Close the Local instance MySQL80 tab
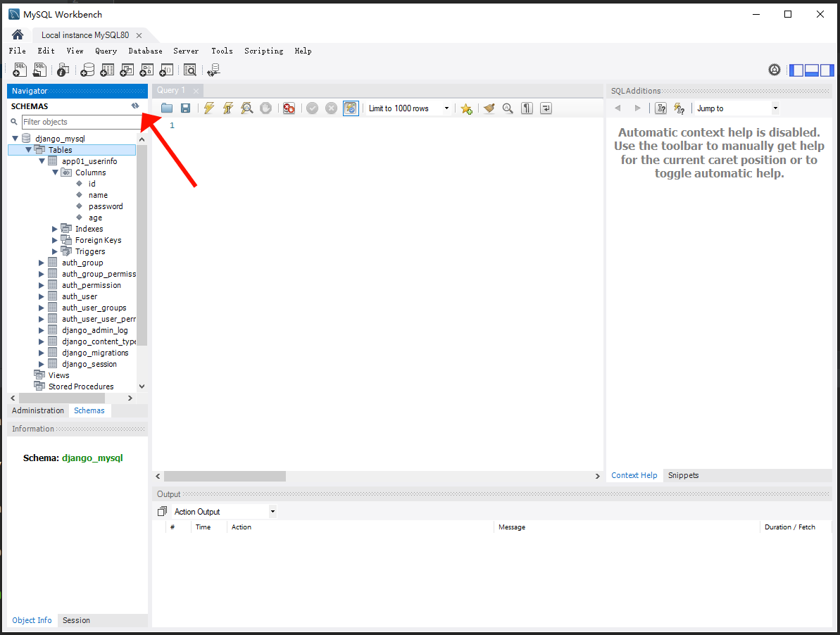The width and height of the screenshot is (840, 635). (139, 35)
